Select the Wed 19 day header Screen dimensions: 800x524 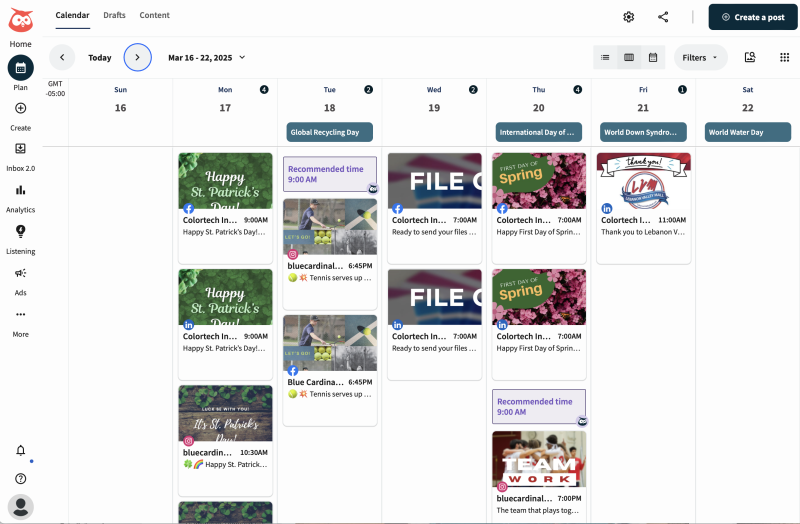point(434,99)
